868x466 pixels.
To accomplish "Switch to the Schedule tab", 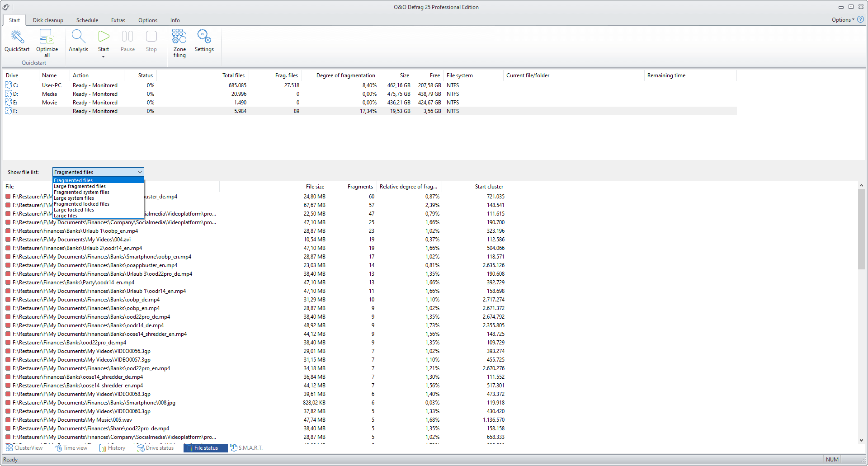I will point(87,20).
